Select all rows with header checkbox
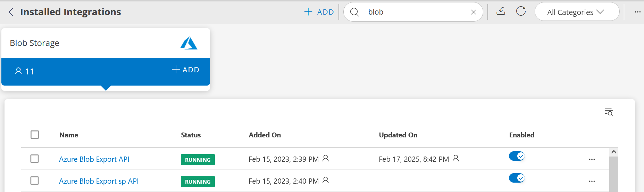Screen dimensions: 644x192 tap(35, 135)
